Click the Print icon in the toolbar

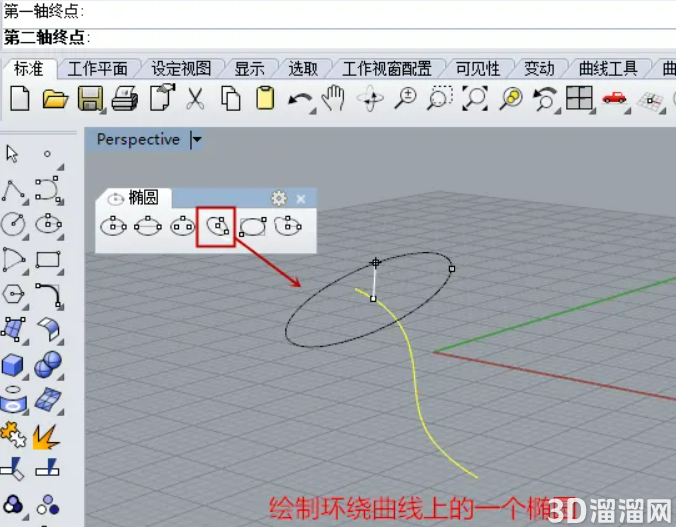pos(125,99)
